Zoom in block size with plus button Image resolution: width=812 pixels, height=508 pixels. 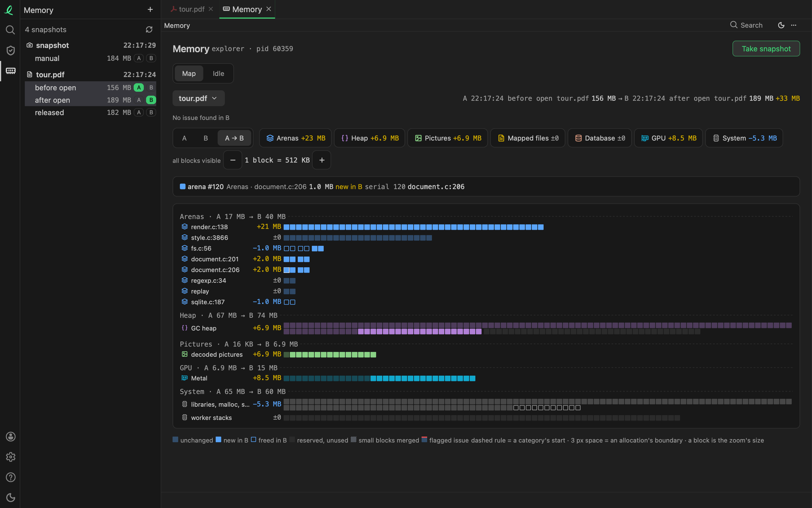(321, 160)
